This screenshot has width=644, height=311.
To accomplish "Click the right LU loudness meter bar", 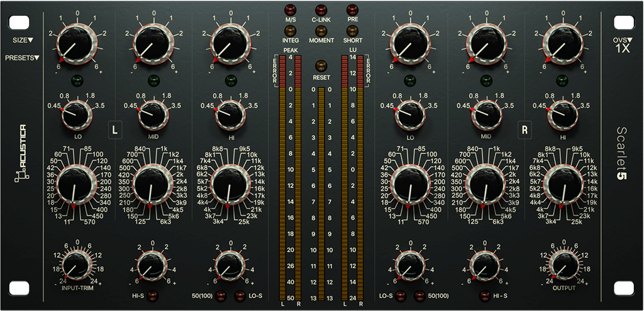I will coord(360,178).
